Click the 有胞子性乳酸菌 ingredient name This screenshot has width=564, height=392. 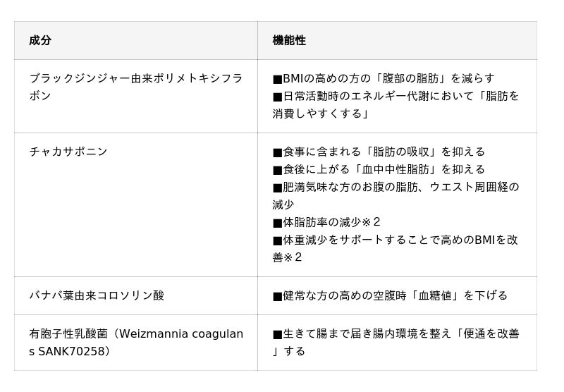coord(68,333)
